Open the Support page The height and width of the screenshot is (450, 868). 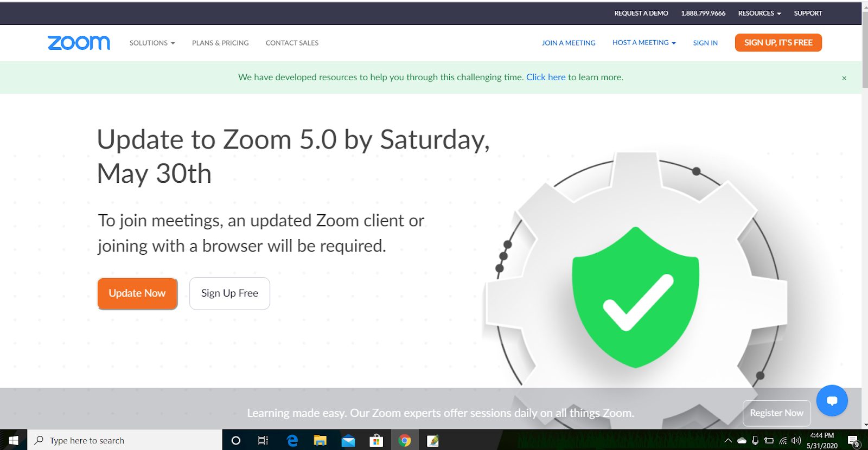(x=808, y=13)
